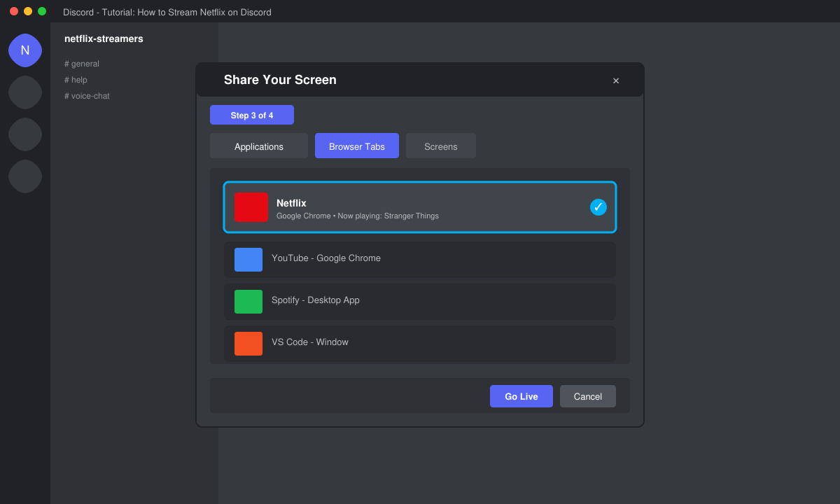The width and height of the screenshot is (840, 504).
Task: Open the # general channel
Action: [82, 64]
